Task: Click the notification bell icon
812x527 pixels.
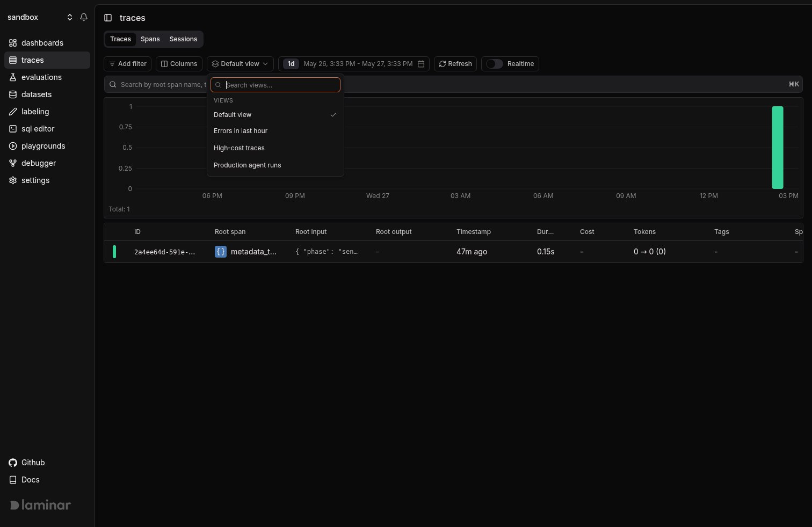Action: (x=84, y=17)
